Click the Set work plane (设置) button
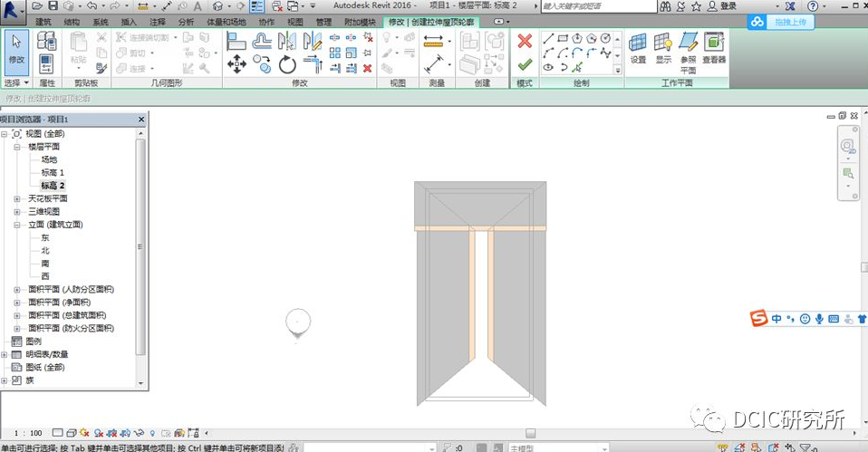 coord(638,49)
